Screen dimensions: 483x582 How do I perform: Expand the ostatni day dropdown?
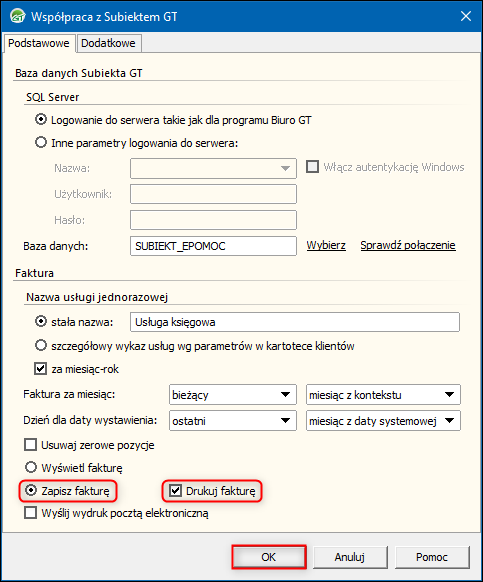click(232, 421)
